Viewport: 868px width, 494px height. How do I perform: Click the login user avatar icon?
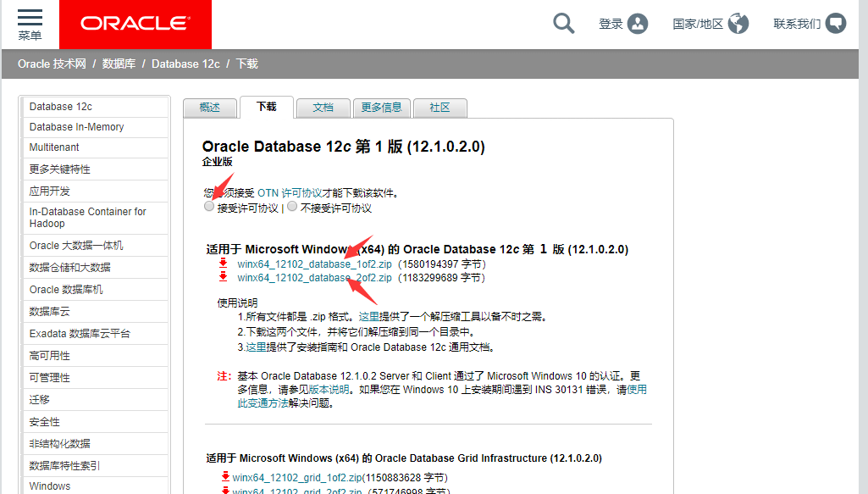638,24
